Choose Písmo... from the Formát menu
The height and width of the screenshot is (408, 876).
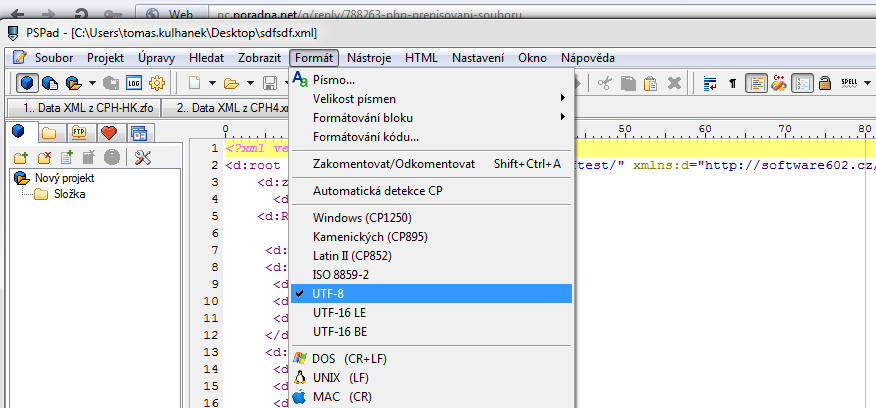(x=431, y=80)
